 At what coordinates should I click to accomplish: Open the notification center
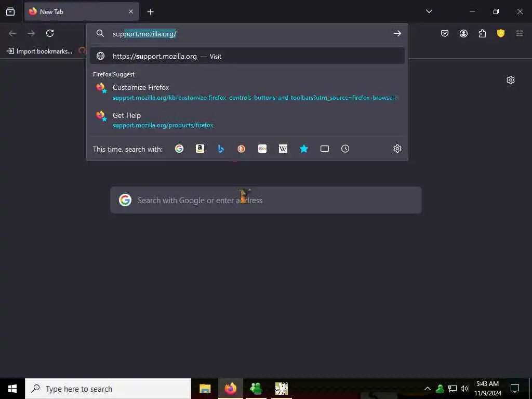tap(515, 389)
